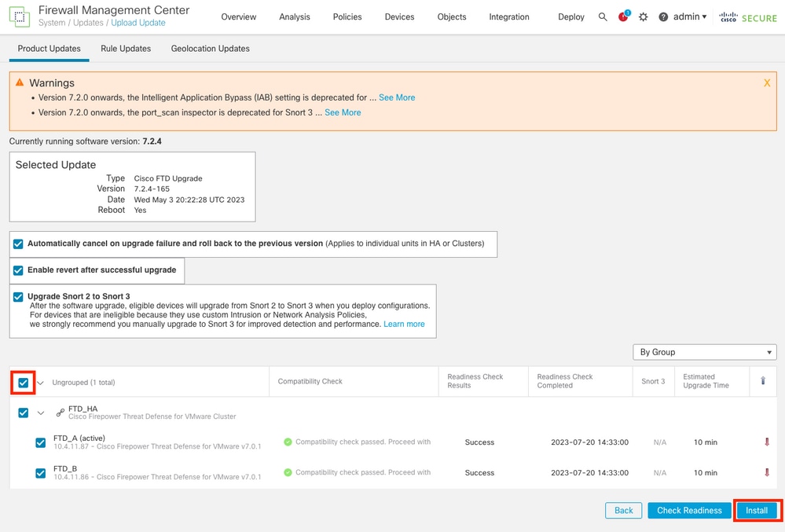Open the By Group dropdown

704,352
